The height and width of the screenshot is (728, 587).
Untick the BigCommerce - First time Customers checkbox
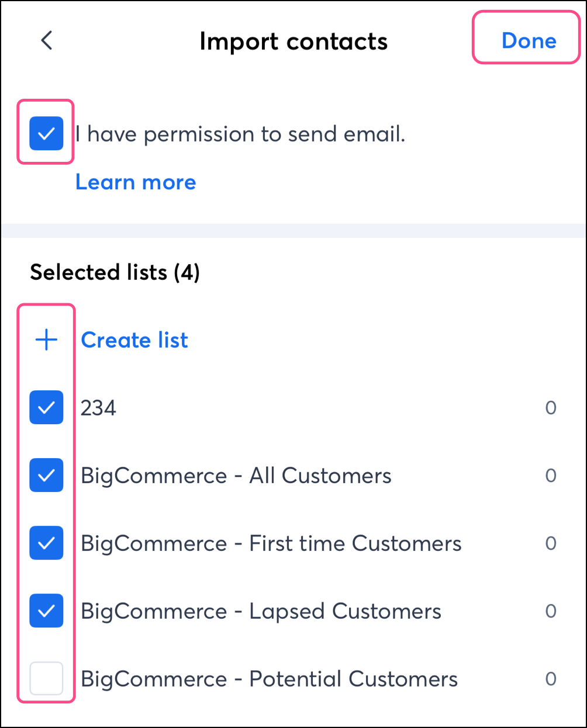click(46, 543)
